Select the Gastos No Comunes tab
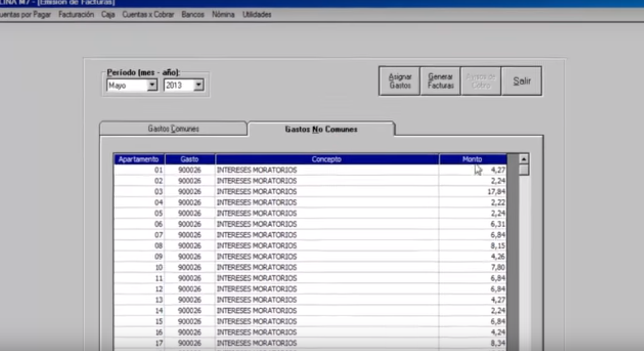This screenshot has width=644, height=351. point(321,129)
